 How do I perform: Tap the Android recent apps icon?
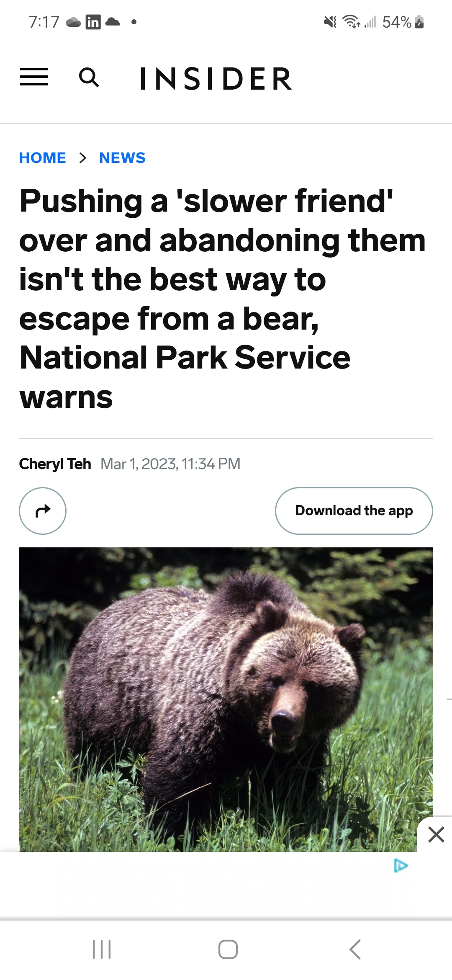102,949
